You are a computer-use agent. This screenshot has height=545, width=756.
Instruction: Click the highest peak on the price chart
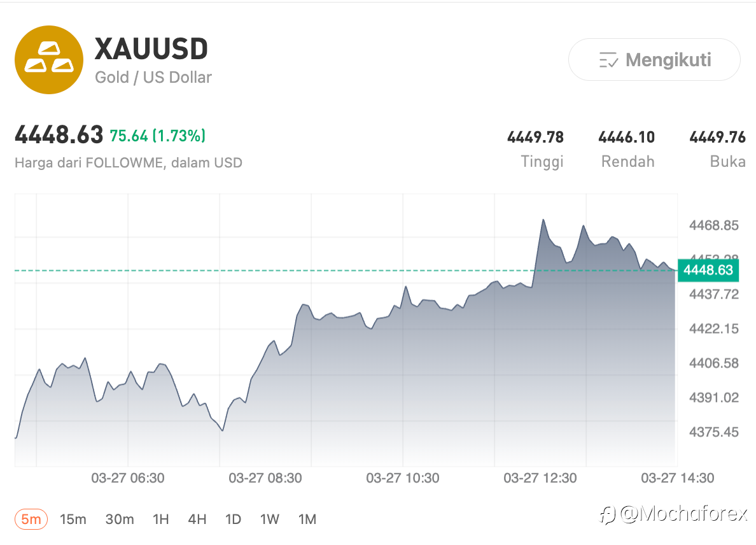pyautogui.click(x=543, y=220)
